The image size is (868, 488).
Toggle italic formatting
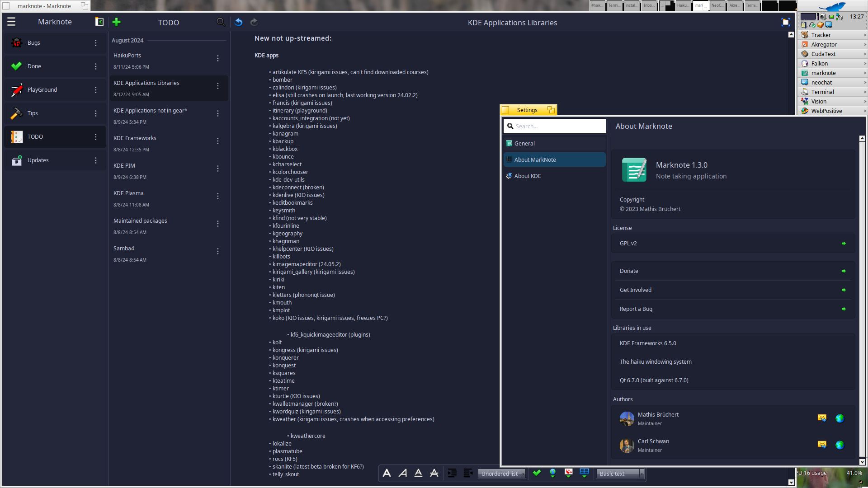402,473
